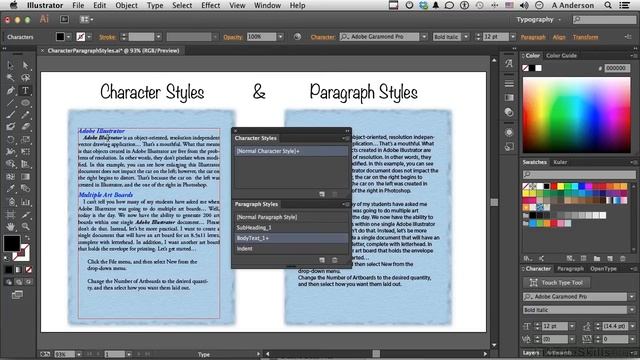
Task: Click the hex color value field
Action: (x=617, y=68)
